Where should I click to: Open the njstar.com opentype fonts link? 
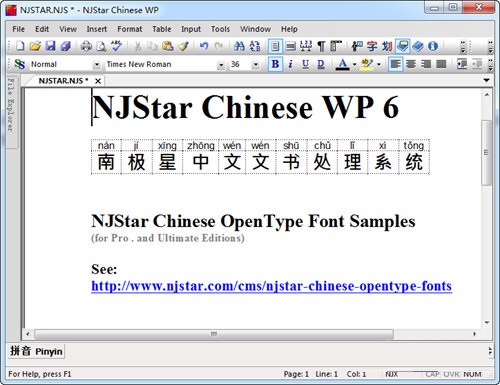pos(271,286)
